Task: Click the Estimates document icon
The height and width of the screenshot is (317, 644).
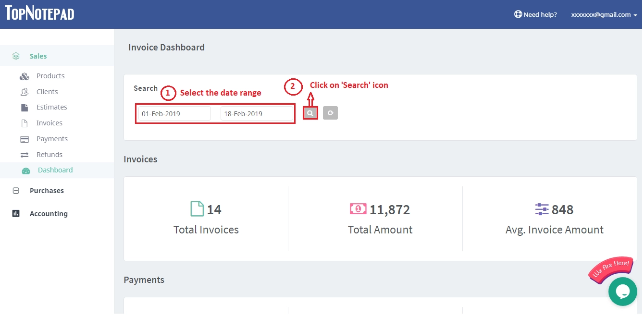Action: [25, 107]
